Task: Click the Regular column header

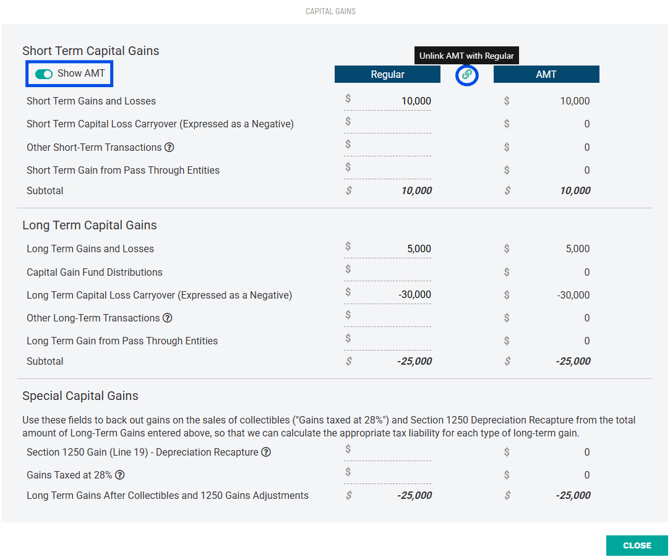Action: 387,75
